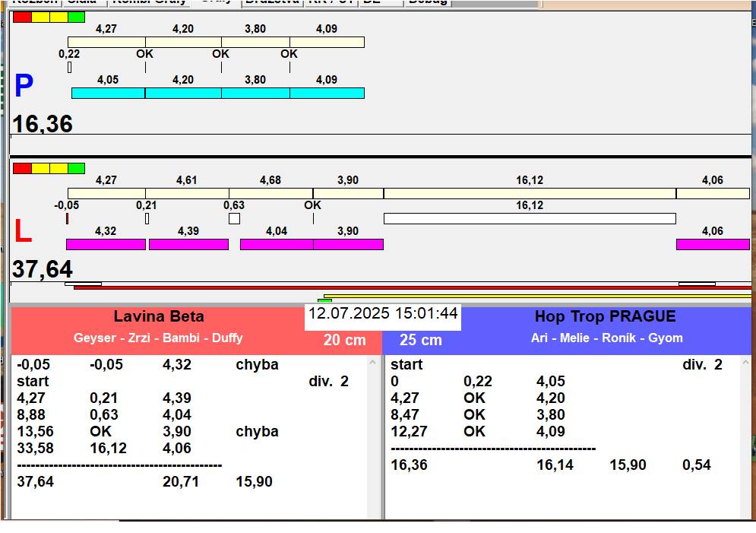Click the 20 cm jump height label

coord(344,341)
